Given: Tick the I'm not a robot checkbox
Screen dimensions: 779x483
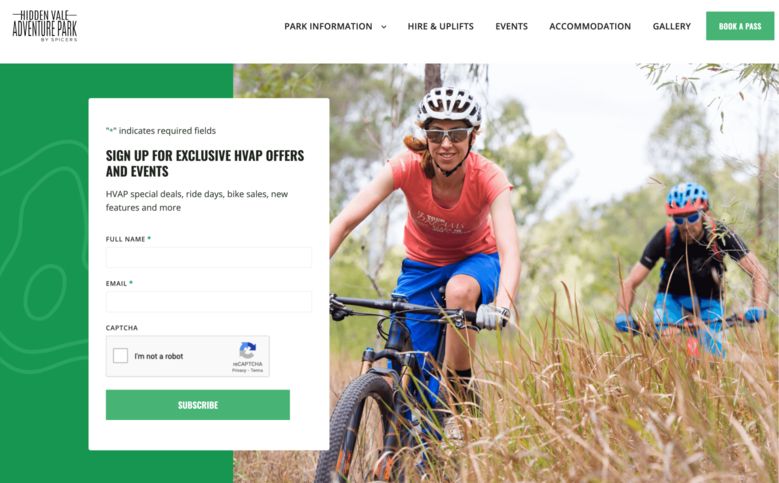Looking at the screenshot, I should 120,356.
